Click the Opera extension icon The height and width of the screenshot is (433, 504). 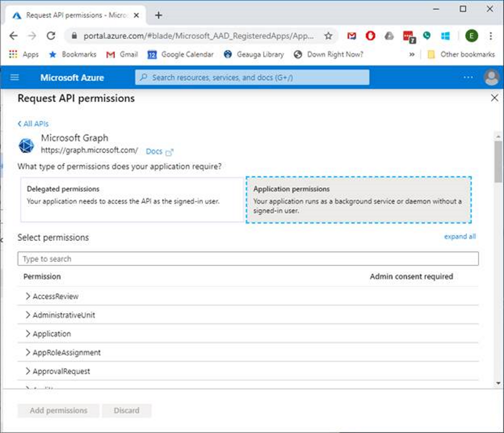(x=370, y=36)
